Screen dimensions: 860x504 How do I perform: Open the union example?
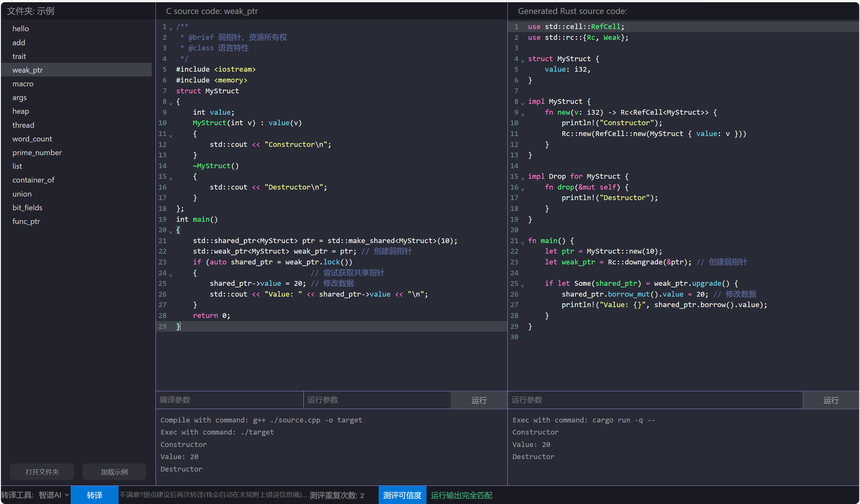pyautogui.click(x=77, y=194)
